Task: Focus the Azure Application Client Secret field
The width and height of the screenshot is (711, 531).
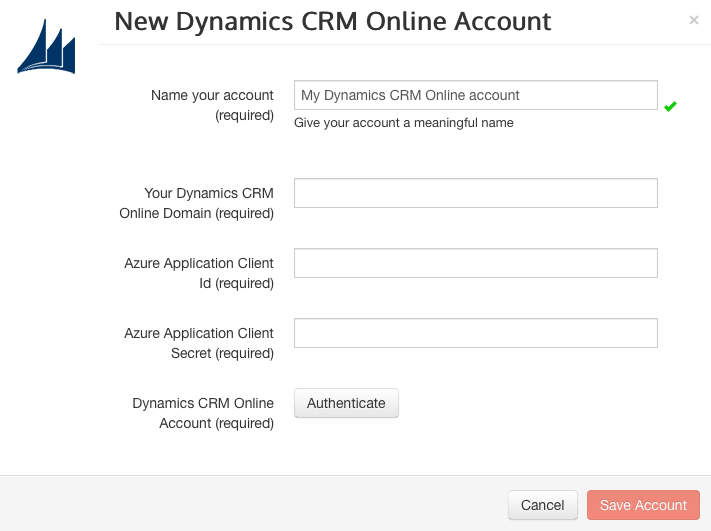Action: (x=476, y=333)
